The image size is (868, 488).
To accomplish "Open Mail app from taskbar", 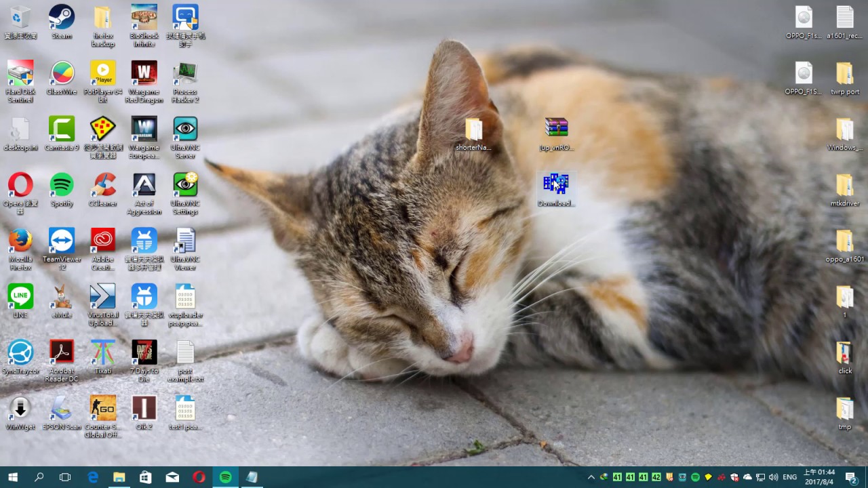I will tap(172, 477).
